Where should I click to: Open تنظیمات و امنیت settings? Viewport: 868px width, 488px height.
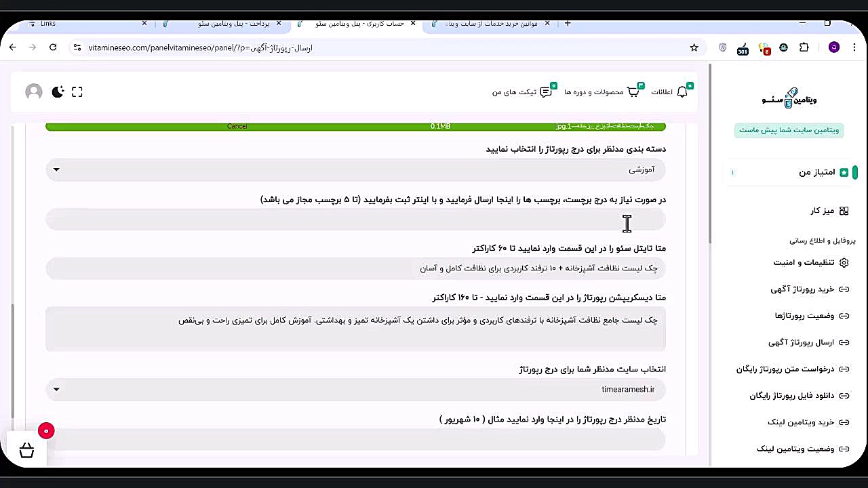[804, 262]
